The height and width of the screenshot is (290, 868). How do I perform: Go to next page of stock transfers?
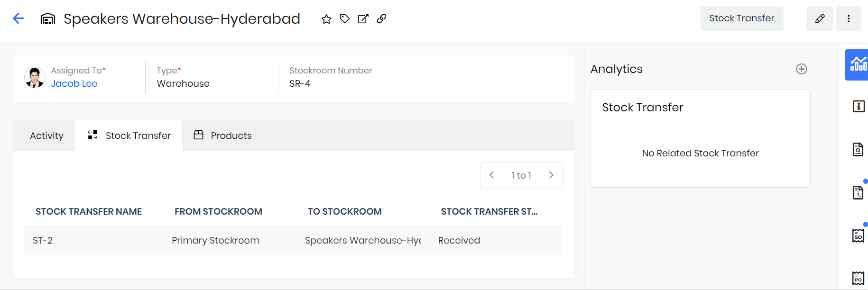pos(551,175)
